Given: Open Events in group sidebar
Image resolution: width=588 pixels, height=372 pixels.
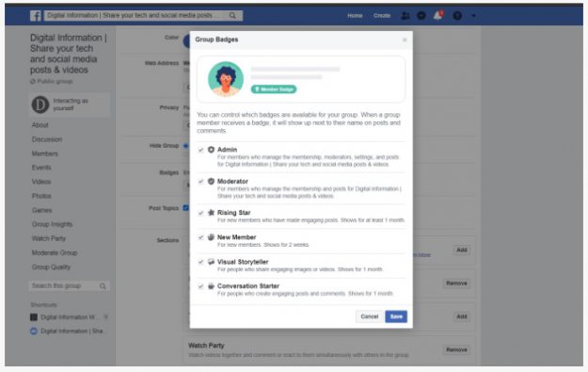Looking at the screenshot, I should 41,168.
